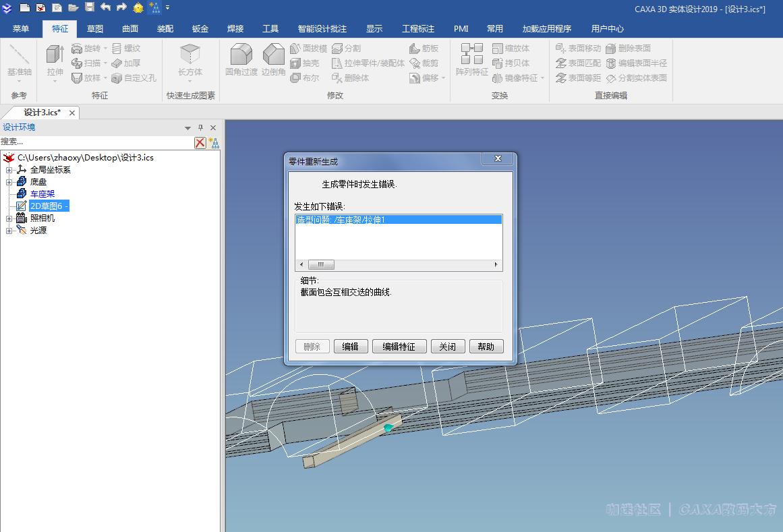Screen dimensions: 783x532
Task: Click the New file icon in quick access toolbar
Action: coord(24,7)
